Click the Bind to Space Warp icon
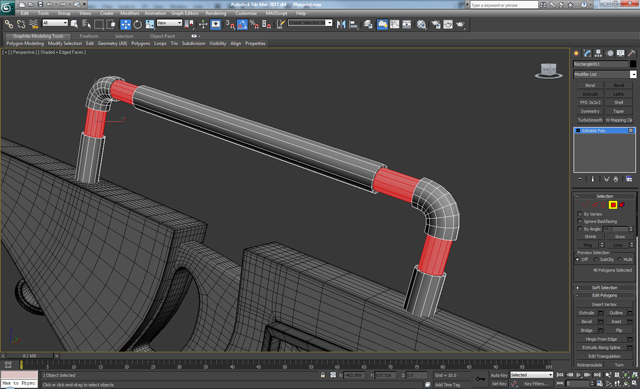640x389 pixels. 33,24
